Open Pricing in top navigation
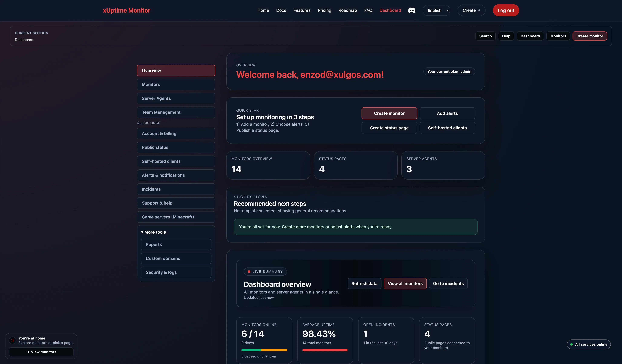The image size is (622, 364). point(324,10)
